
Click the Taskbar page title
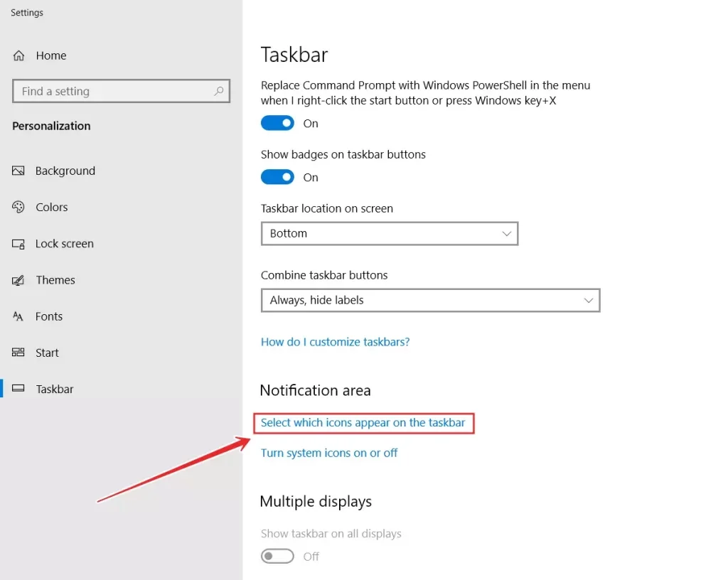[294, 55]
